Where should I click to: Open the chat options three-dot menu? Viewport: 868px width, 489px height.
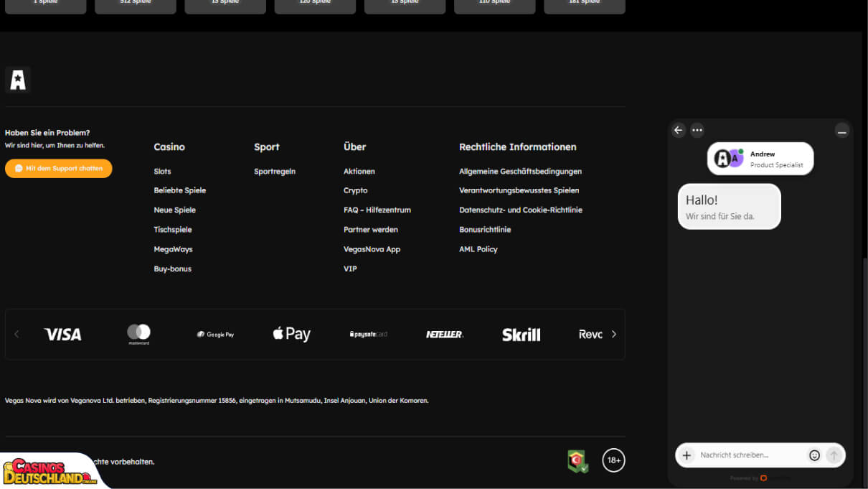click(x=697, y=130)
